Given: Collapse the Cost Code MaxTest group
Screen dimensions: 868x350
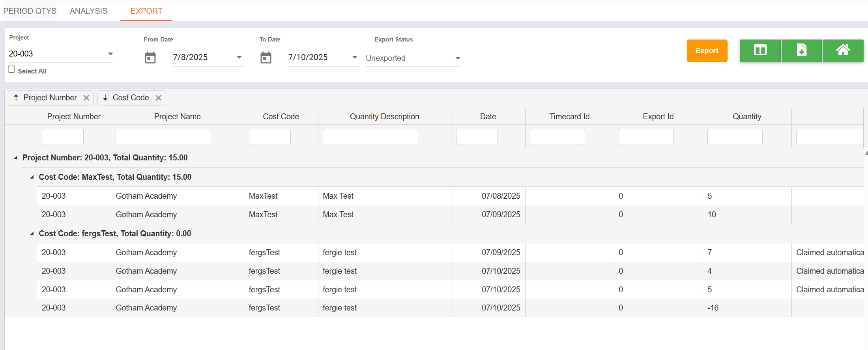Looking at the screenshot, I should point(32,177).
